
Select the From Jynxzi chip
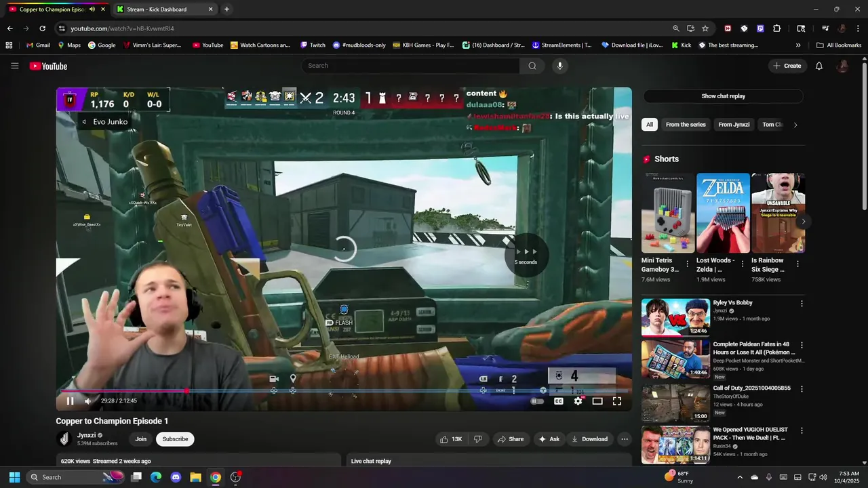[734, 125]
